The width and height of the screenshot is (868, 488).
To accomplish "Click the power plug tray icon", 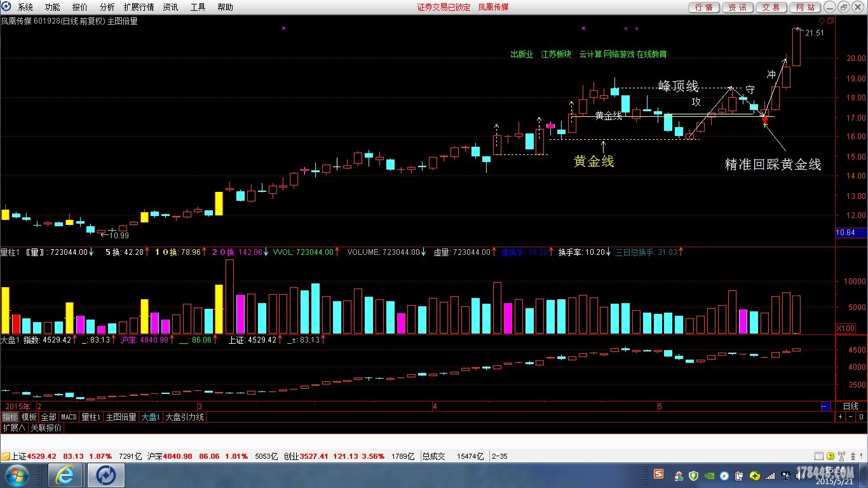I will (740, 475).
